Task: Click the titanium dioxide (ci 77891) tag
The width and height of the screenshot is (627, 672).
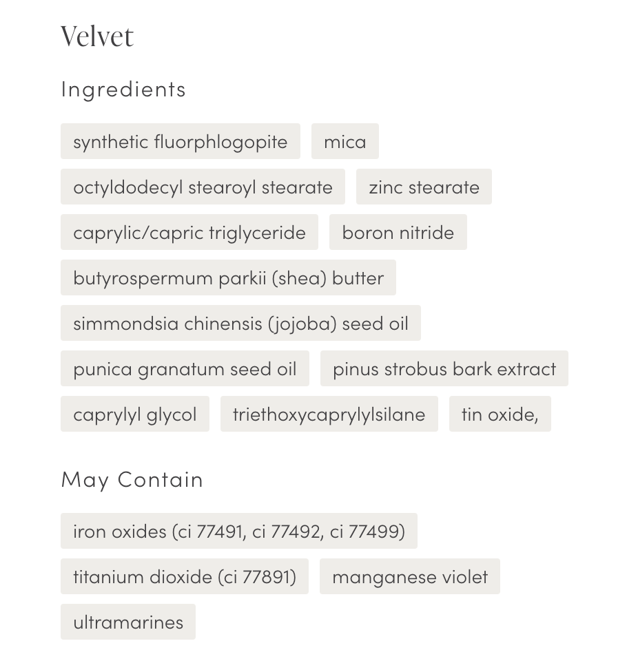Action: click(184, 576)
